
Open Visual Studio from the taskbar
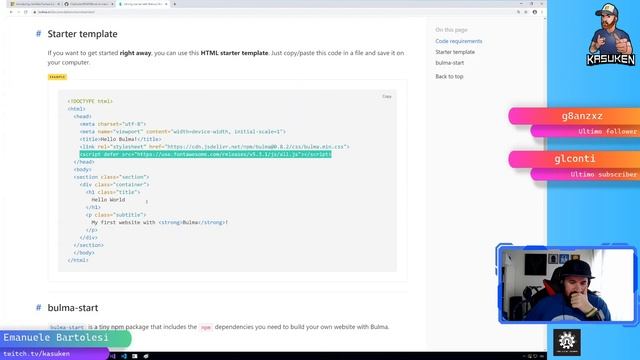coord(113,356)
